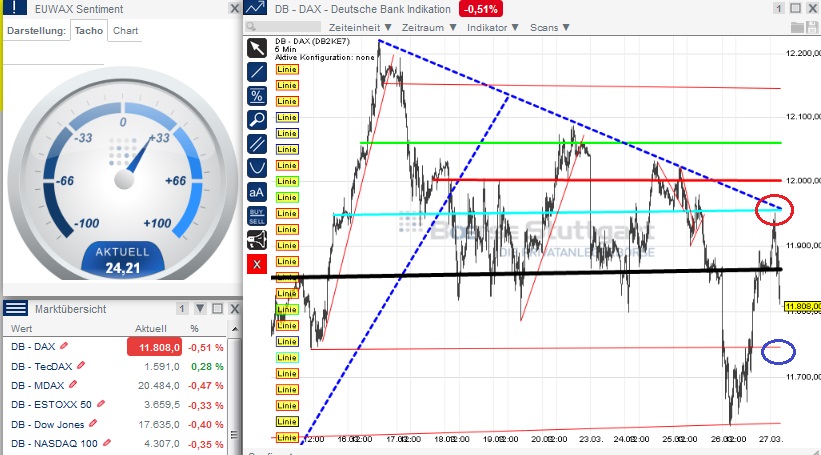Screen dimensions: 821x455
Task: Click the chart search input field
Action: coord(283,27)
